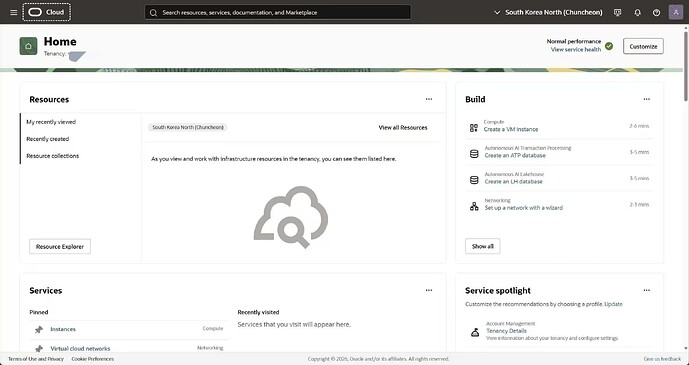Click the Tenancy Details icon
This screenshot has height=365, width=689.
pos(475,332)
